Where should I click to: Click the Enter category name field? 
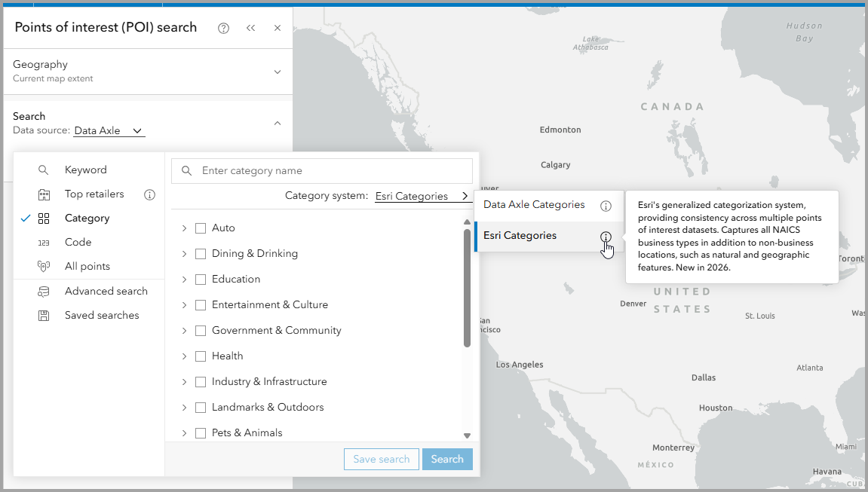pyautogui.click(x=332, y=171)
